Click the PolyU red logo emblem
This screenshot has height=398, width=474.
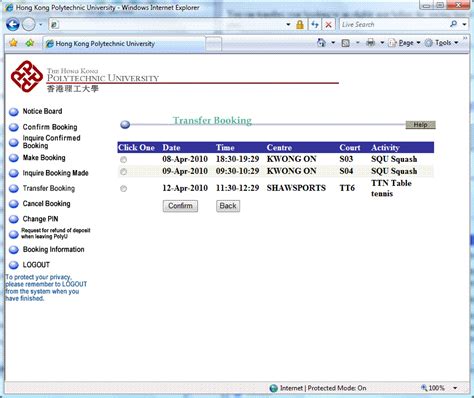click(27, 76)
